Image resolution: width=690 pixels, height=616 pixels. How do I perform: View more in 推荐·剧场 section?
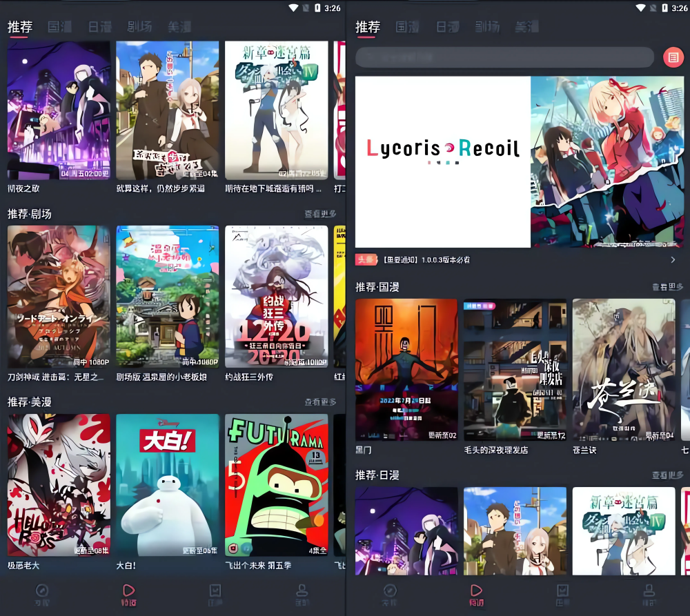point(320,214)
